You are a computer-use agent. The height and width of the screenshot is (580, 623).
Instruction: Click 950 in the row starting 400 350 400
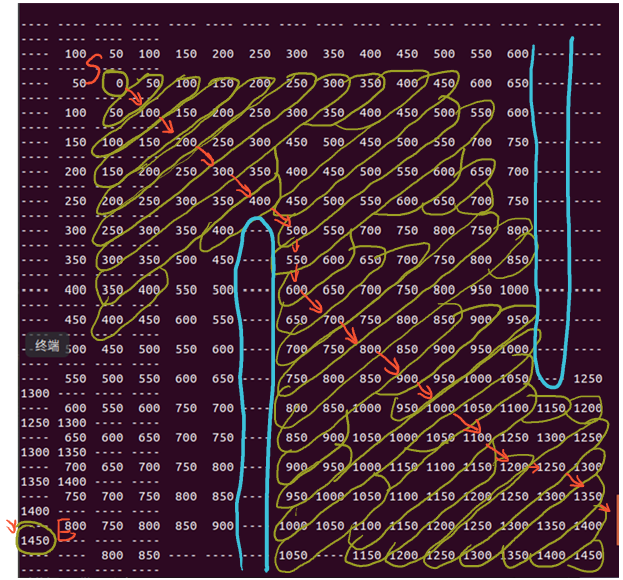(481, 290)
